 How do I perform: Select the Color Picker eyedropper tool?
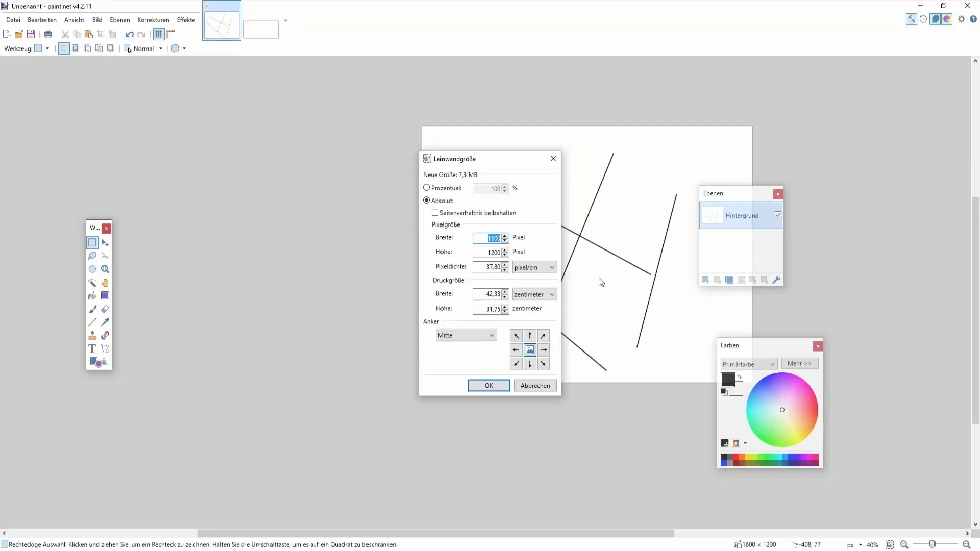tap(105, 322)
